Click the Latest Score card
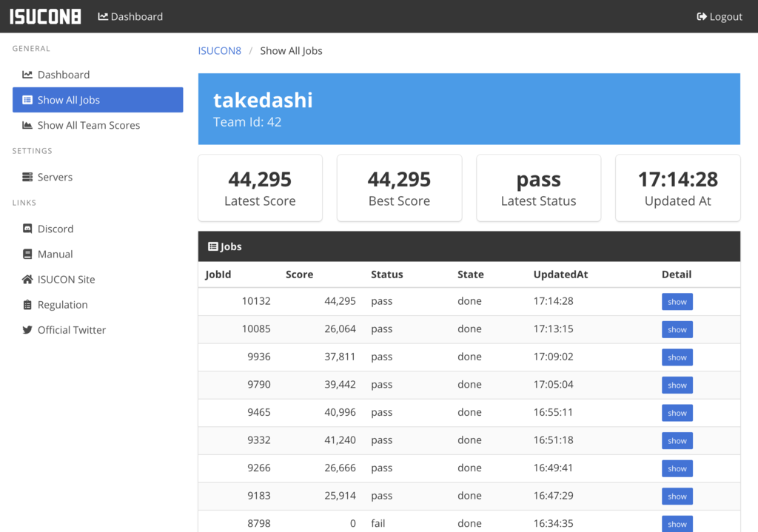758x532 pixels. (x=260, y=188)
